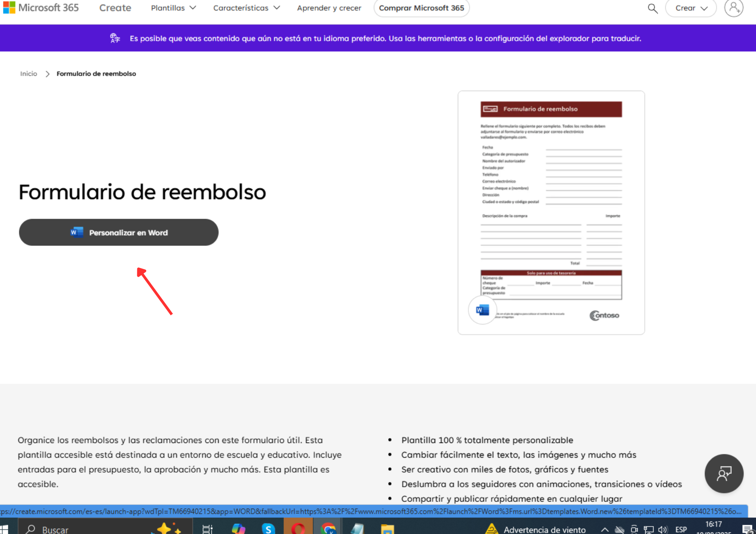This screenshot has width=756, height=534.
Task: Click the description paragraph about reembolsos
Action: [180, 462]
